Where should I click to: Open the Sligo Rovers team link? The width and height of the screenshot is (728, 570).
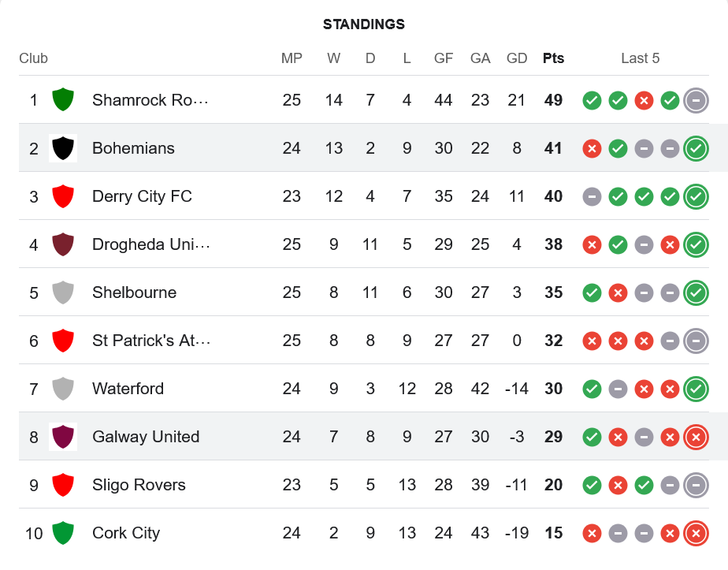coord(139,485)
